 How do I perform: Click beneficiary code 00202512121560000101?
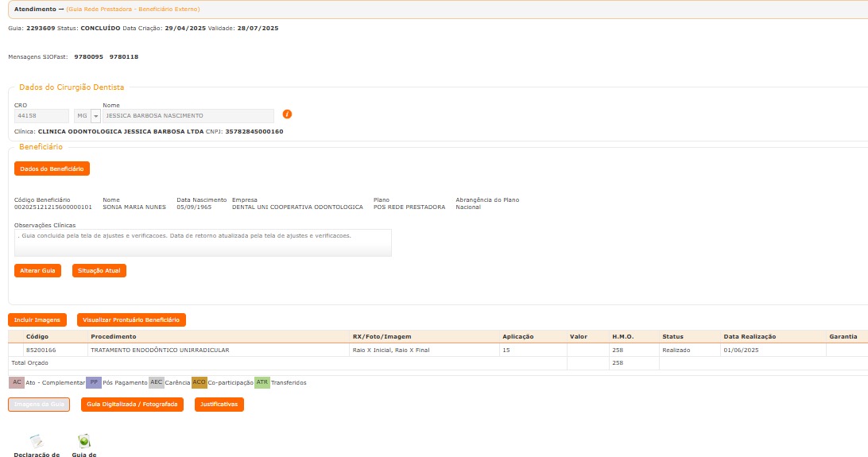point(53,207)
